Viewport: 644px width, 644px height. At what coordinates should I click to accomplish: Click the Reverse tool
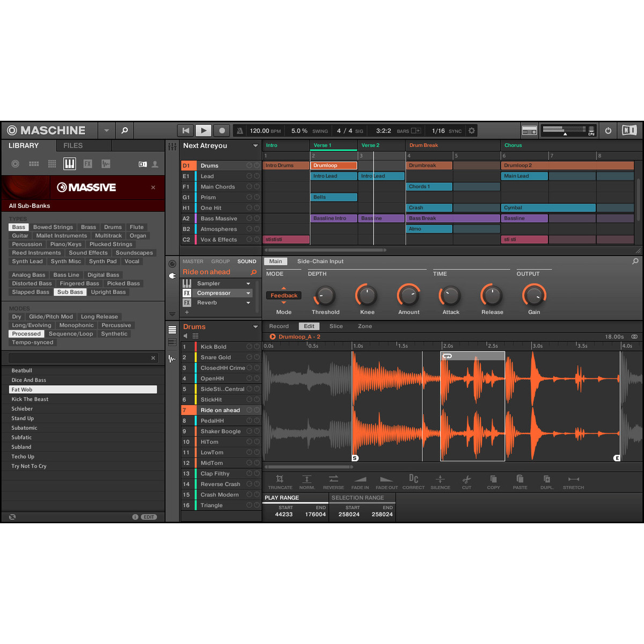click(333, 481)
